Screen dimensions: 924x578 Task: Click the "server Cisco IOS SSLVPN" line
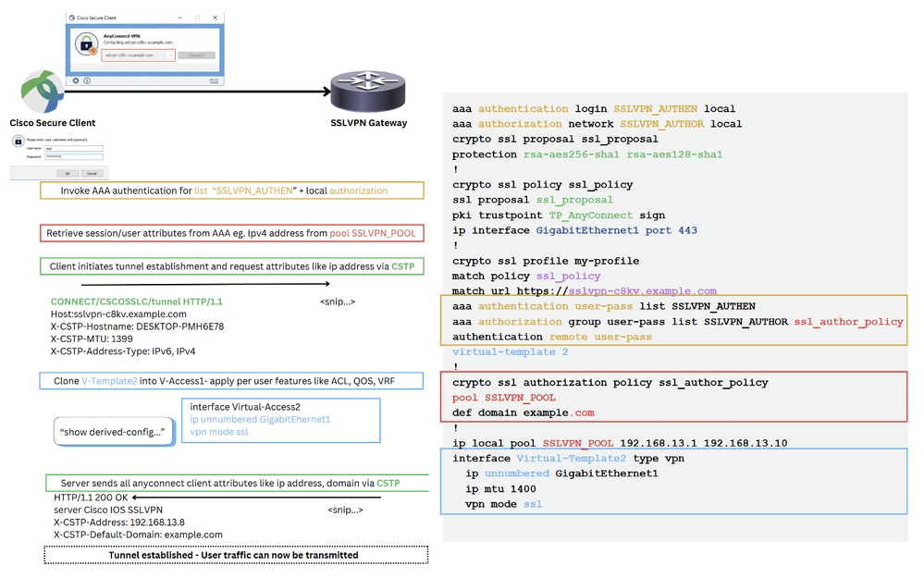[x=108, y=510]
